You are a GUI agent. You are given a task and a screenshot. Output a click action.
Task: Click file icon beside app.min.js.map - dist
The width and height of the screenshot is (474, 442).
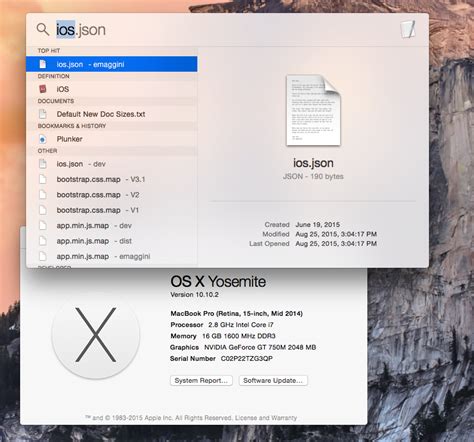tap(42, 240)
